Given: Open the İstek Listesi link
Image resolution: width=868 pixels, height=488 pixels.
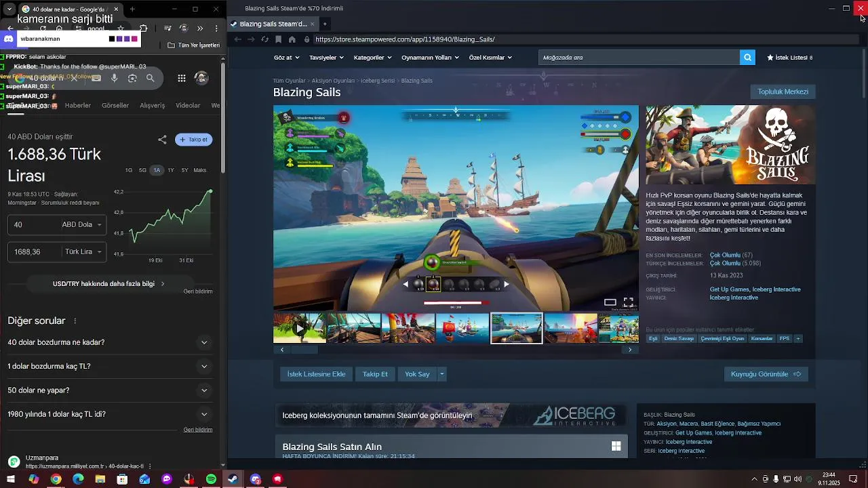Looking at the screenshot, I should coord(789,58).
